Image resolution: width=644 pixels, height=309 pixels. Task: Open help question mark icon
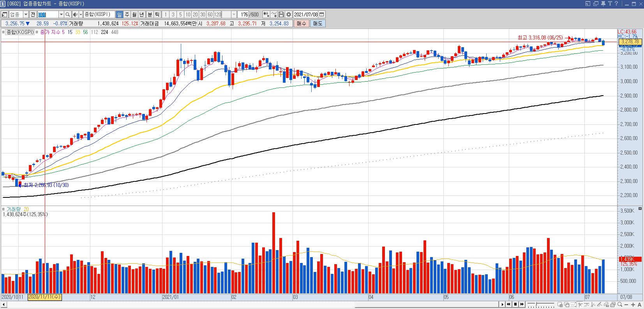(616, 4)
